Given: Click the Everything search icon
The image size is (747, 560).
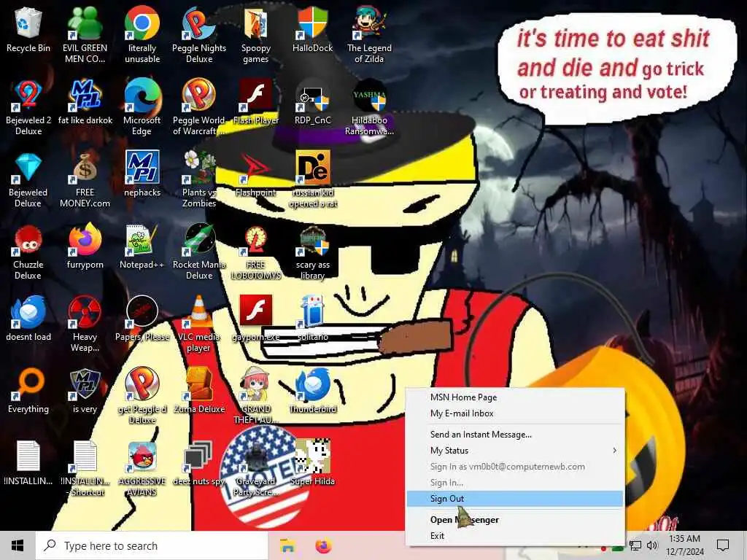Looking at the screenshot, I should [28, 391].
